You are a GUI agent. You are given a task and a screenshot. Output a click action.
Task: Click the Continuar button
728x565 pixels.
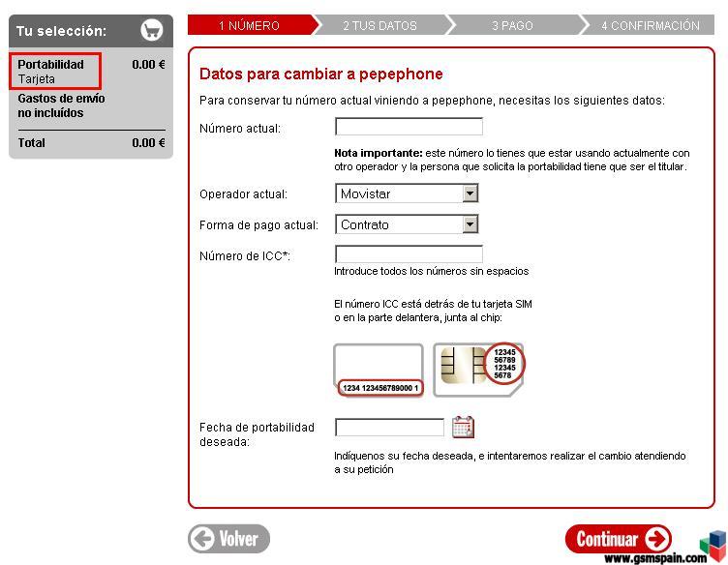click(x=618, y=539)
